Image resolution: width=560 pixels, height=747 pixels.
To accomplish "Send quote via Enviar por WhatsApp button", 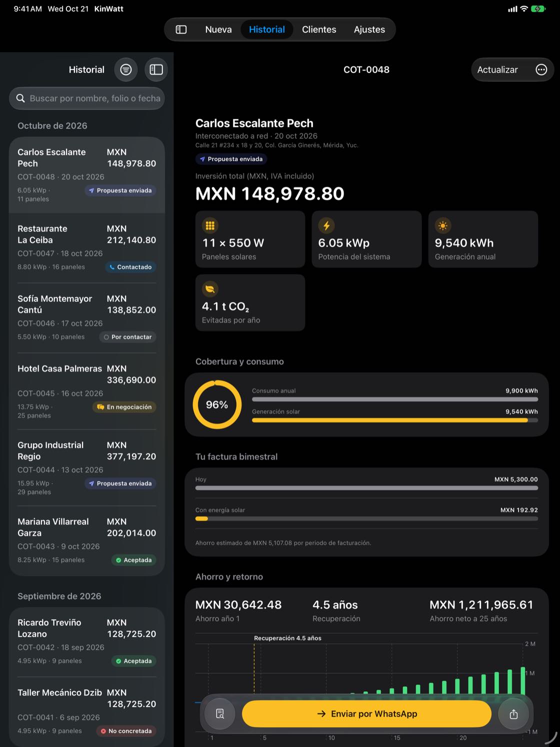I will click(366, 714).
